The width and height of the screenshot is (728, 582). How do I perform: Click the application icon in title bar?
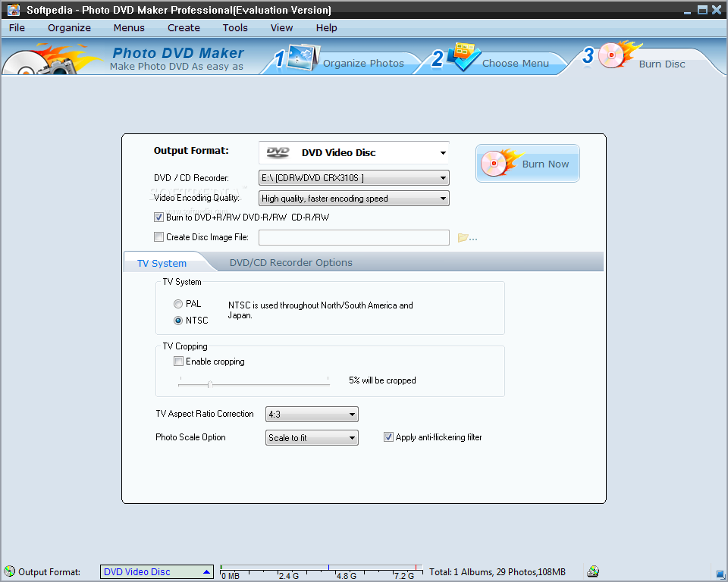tap(14, 9)
